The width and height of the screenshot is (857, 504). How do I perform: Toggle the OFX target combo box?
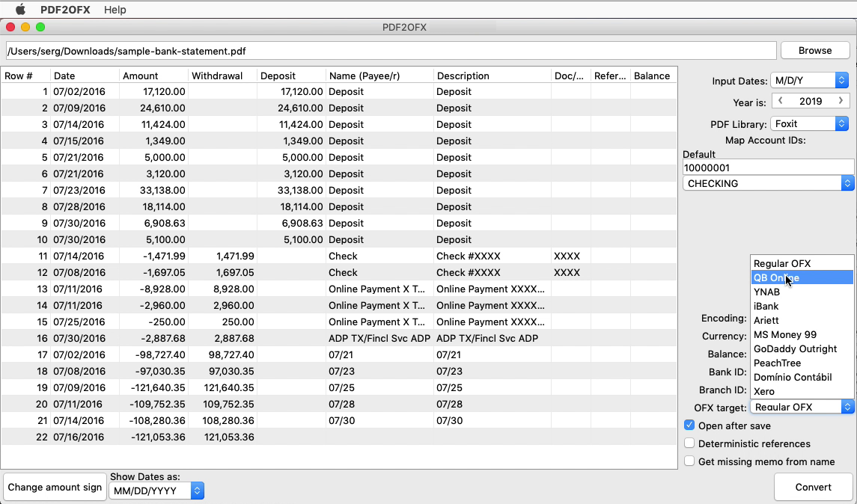point(802,407)
